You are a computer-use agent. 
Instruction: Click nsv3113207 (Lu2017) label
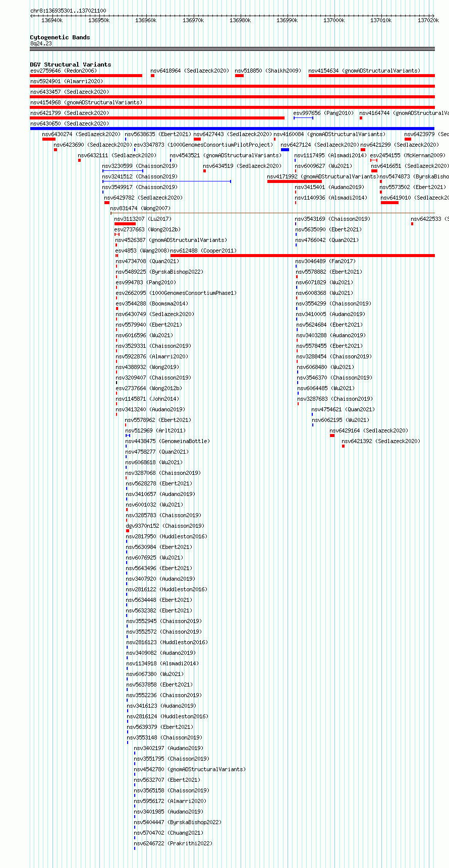(x=143, y=219)
